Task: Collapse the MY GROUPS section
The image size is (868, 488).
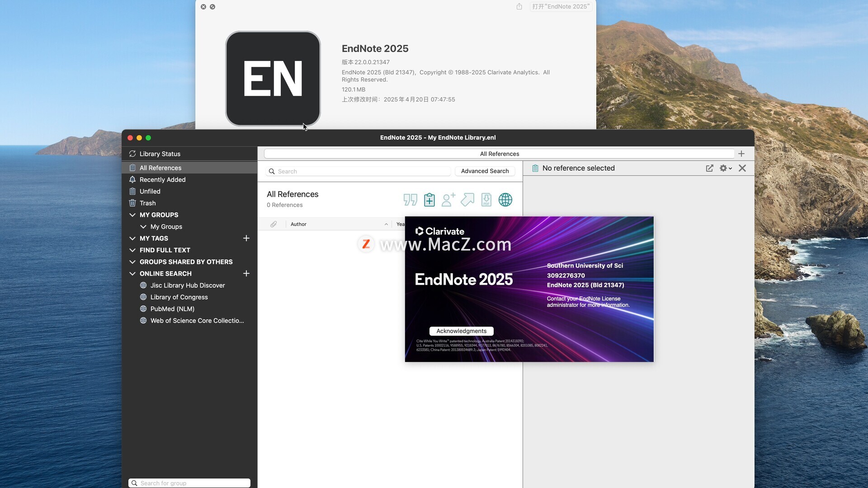Action: (132, 215)
